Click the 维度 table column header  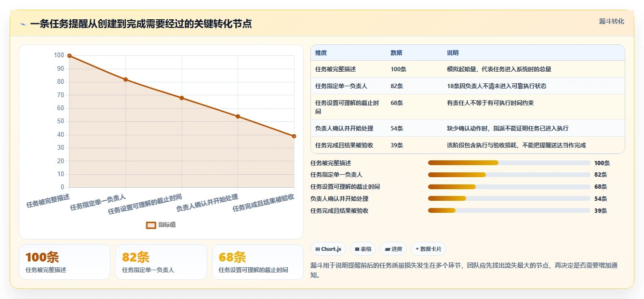(x=321, y=53)
